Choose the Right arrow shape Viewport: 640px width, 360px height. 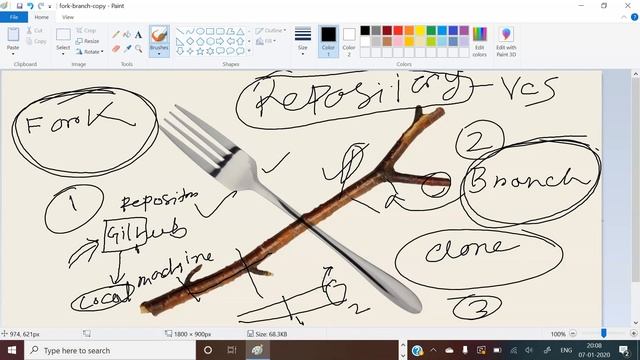pos(220,41)
